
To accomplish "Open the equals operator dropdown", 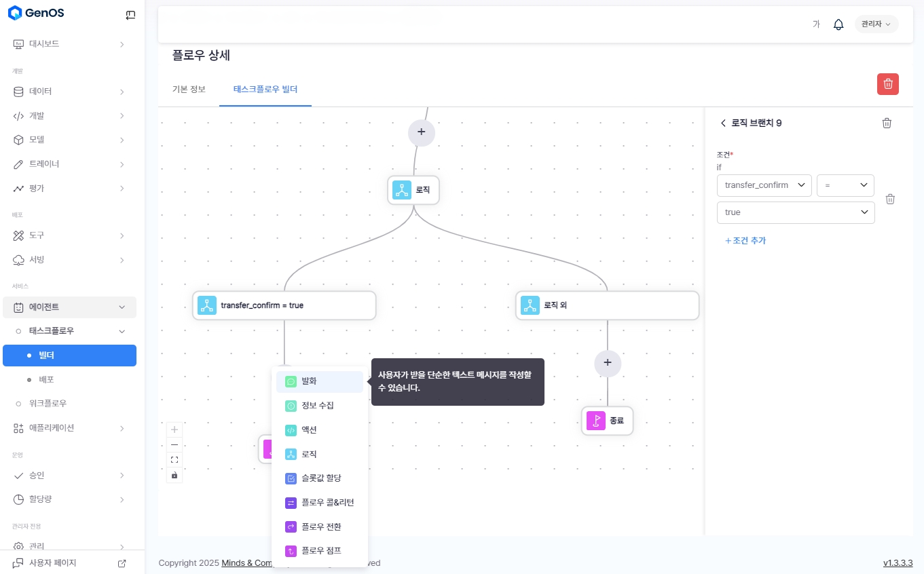I will (x=845, y=185).
